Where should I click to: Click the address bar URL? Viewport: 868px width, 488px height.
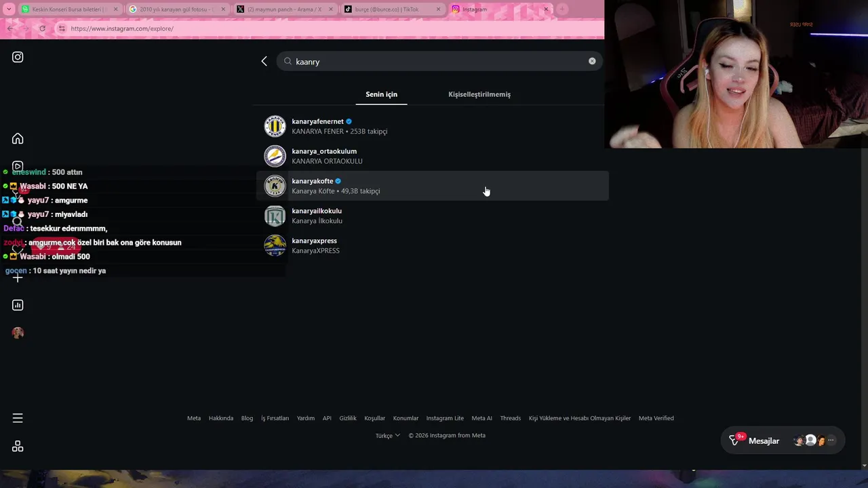[122, 28]
